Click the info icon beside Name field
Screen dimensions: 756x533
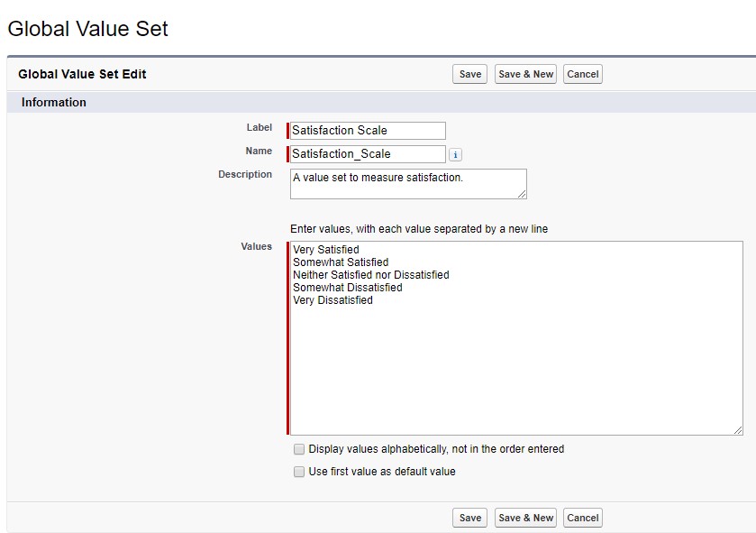pos(455,154)
